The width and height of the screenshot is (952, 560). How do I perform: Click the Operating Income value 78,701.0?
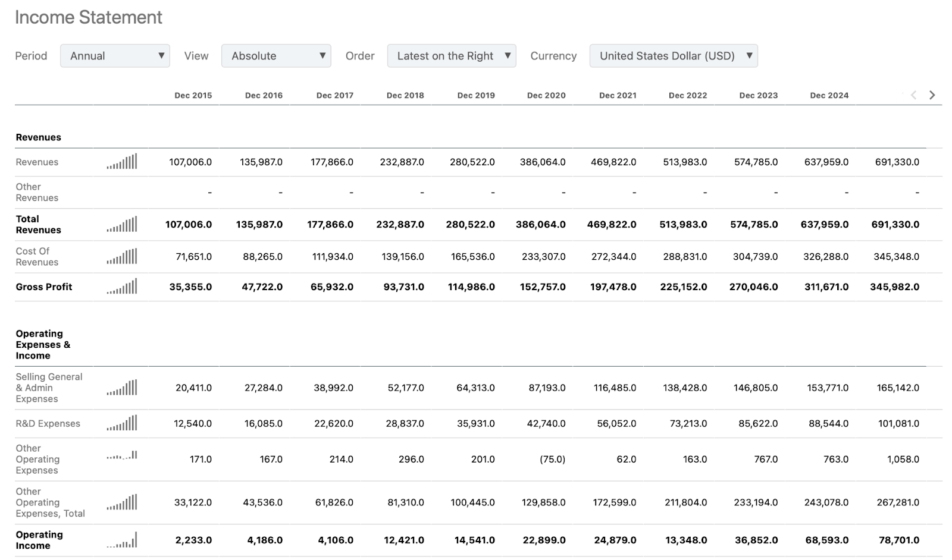899,540
